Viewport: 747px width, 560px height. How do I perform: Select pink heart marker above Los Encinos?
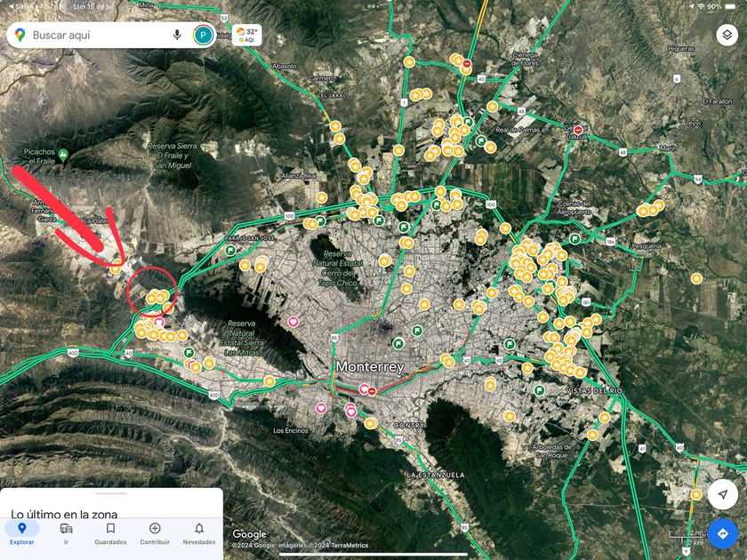tap(322, 408)
